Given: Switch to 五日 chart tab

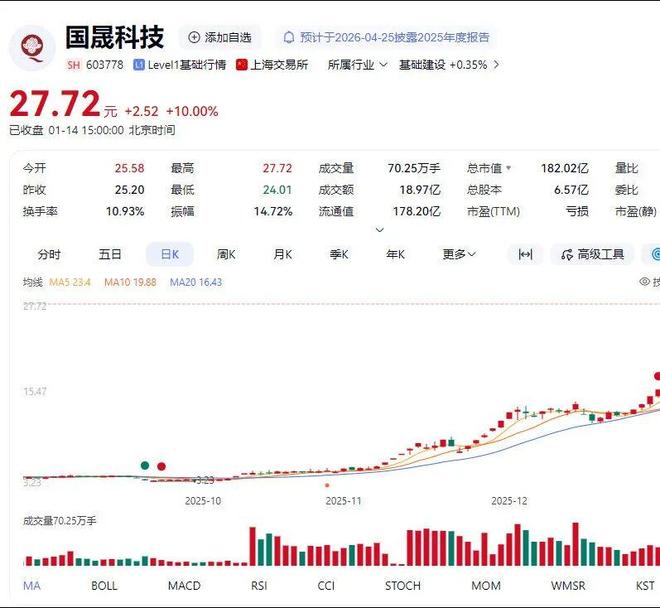Looking at the screenshot, I should 110,254.
